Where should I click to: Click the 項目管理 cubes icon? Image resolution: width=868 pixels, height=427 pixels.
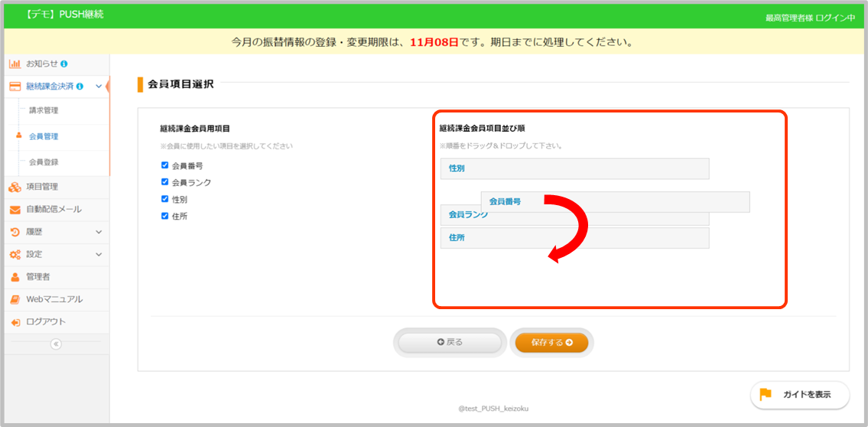[15, 187]
